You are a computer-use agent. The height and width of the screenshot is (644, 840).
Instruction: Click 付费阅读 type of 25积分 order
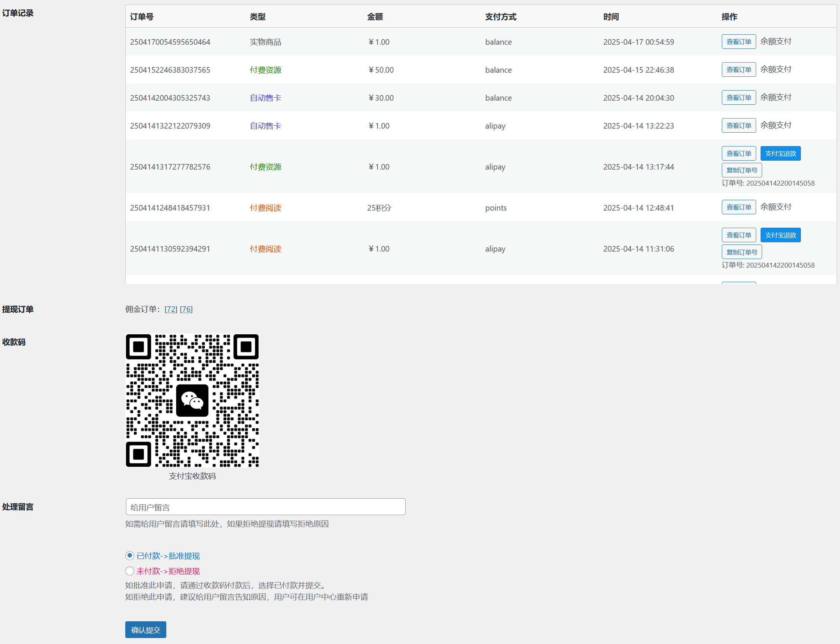(265, 208)
